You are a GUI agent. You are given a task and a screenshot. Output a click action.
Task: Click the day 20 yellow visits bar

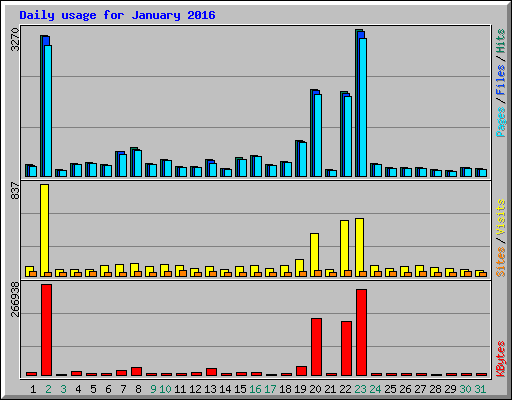pos(315,255)
